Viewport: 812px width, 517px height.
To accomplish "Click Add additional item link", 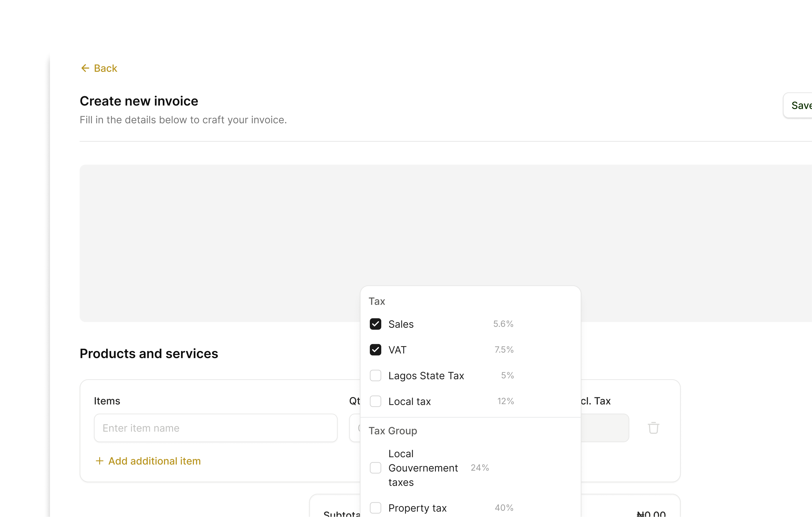I will point(154,461).
